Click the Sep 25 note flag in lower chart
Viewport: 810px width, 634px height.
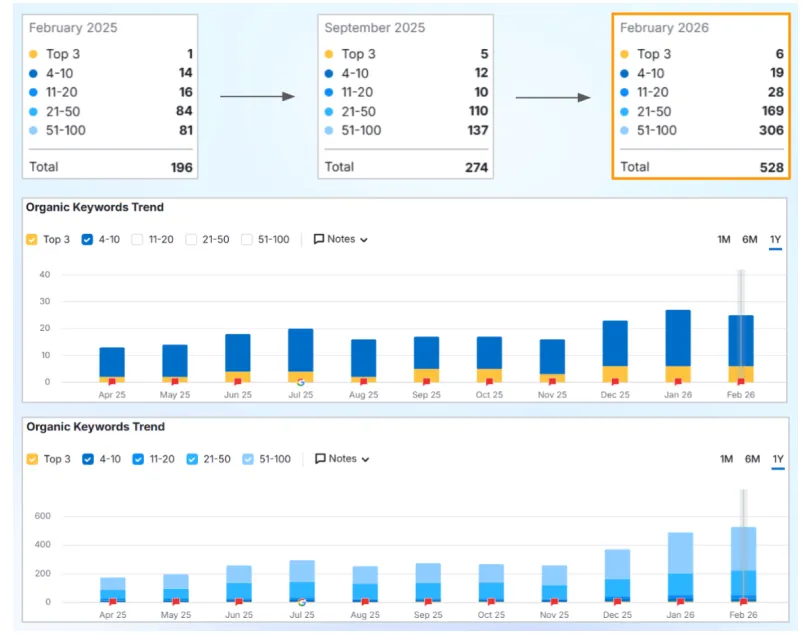point(428,602)
